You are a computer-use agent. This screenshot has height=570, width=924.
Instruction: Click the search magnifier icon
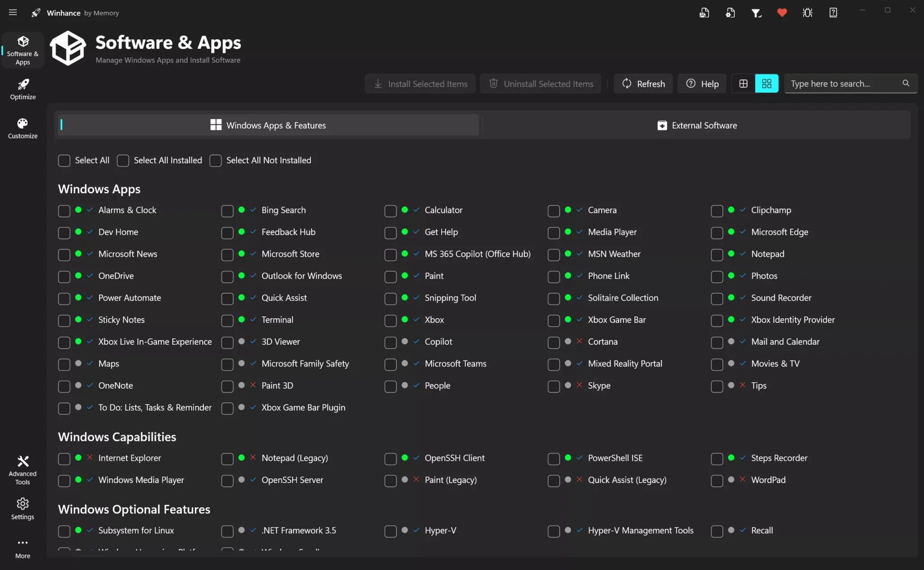tap(906, 83)
